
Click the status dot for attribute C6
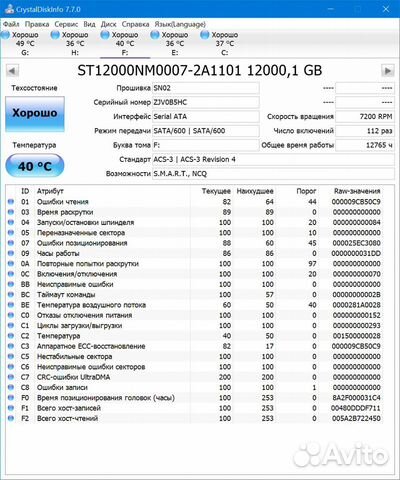pos(11,367)
